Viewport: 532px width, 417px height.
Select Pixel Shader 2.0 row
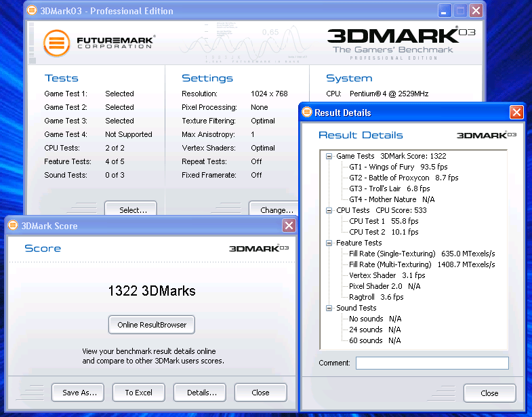tap(384, 287)
